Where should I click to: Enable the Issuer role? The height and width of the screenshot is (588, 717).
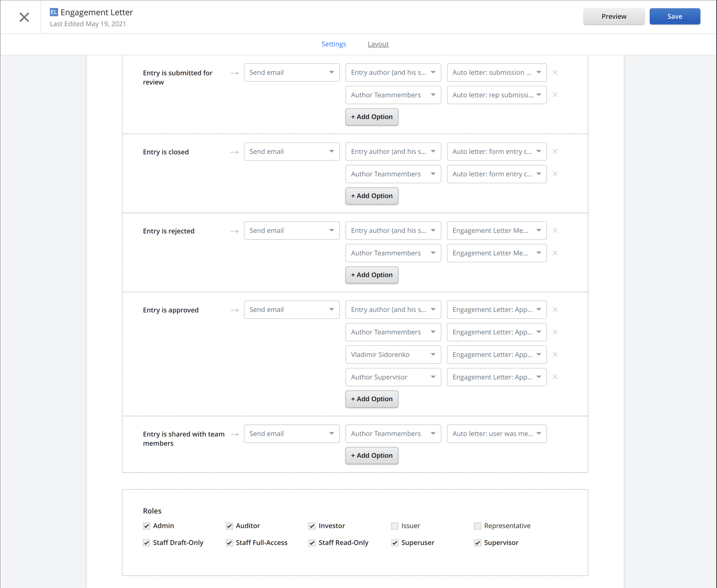pyautogui.click(x=395, y=526)
